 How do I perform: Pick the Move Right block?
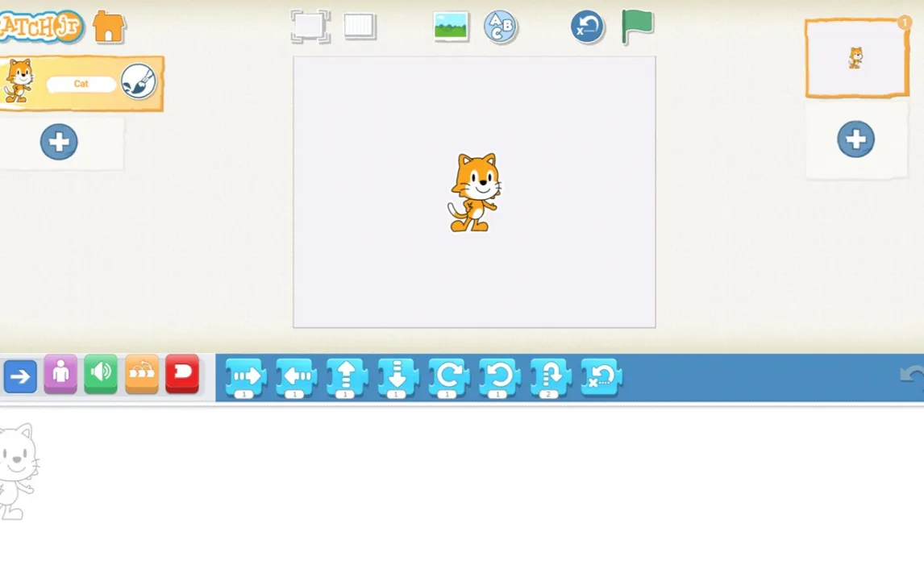[x=245, y=376]
